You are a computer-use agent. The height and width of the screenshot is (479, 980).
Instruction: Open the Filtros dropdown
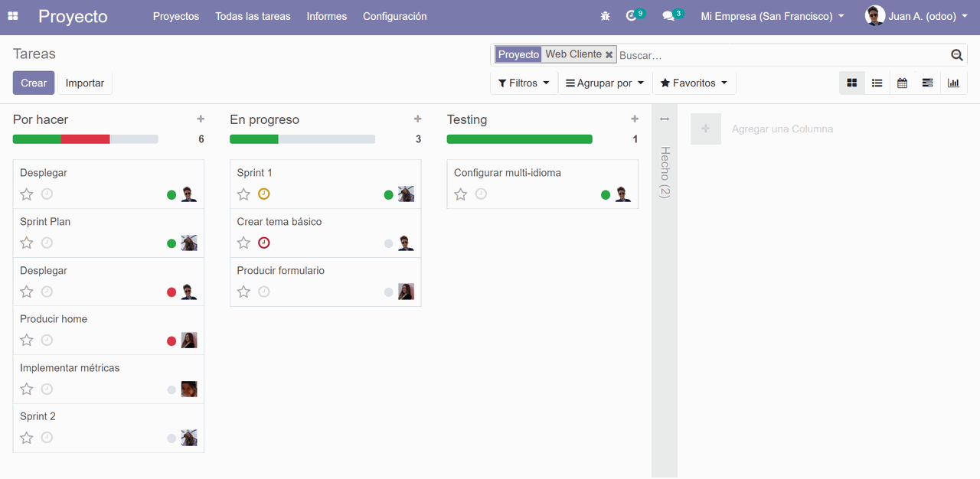(x=524, y=83)
